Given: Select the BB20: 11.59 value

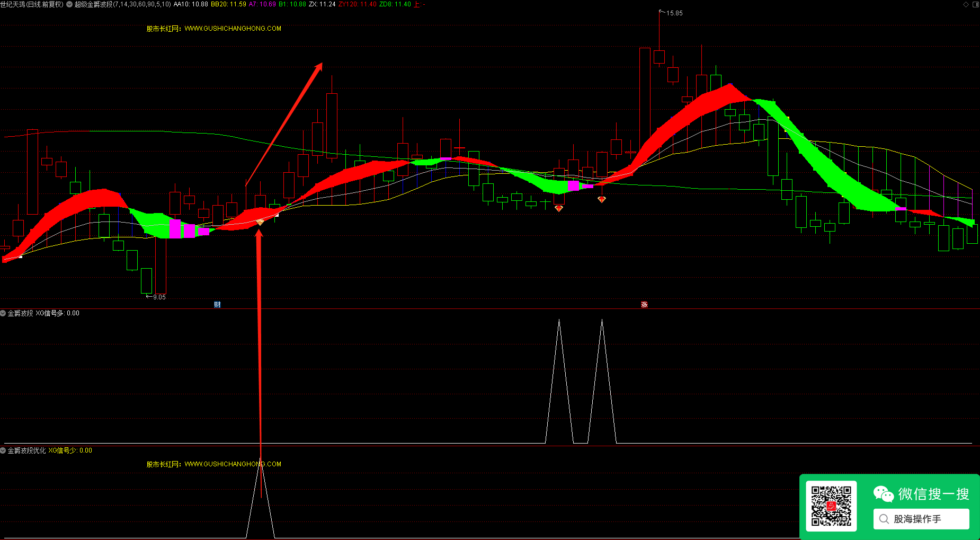Looking at the screenshot, I should click(x=228, y=4).
